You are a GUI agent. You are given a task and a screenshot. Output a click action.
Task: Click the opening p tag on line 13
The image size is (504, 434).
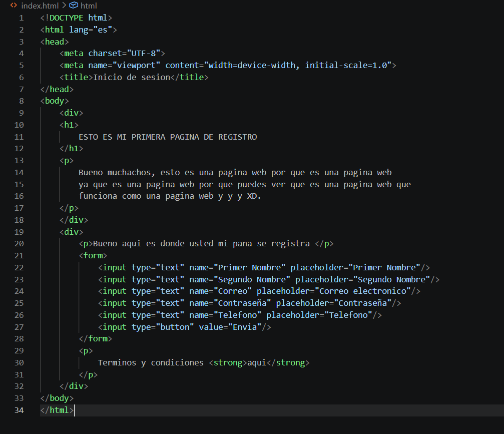tap(67, 160)
